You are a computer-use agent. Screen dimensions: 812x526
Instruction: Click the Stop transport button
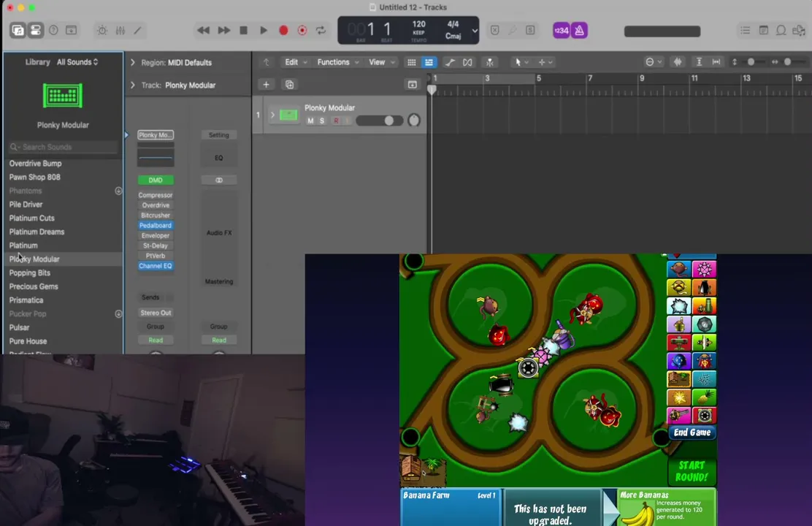pyautogui.click(x=243, y=31)
